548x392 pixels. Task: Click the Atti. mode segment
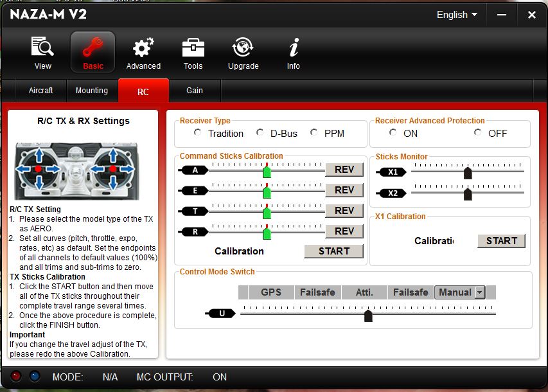[x=364, y=292]
